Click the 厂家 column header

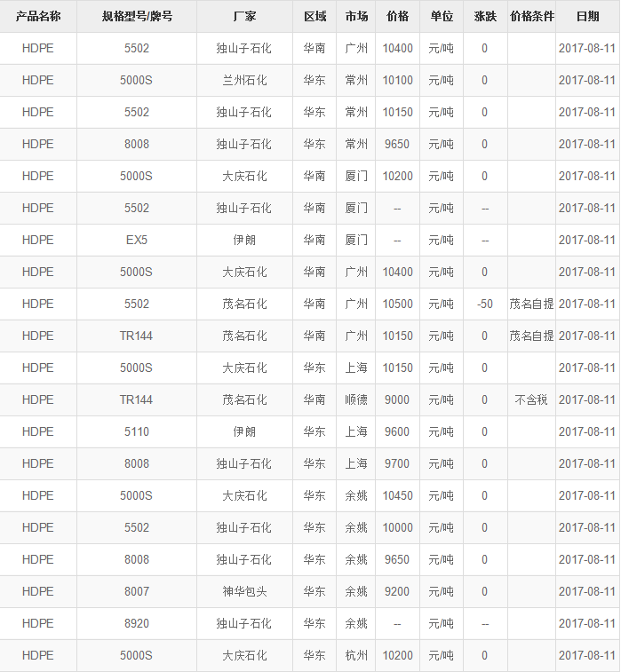tap(244, 16)
